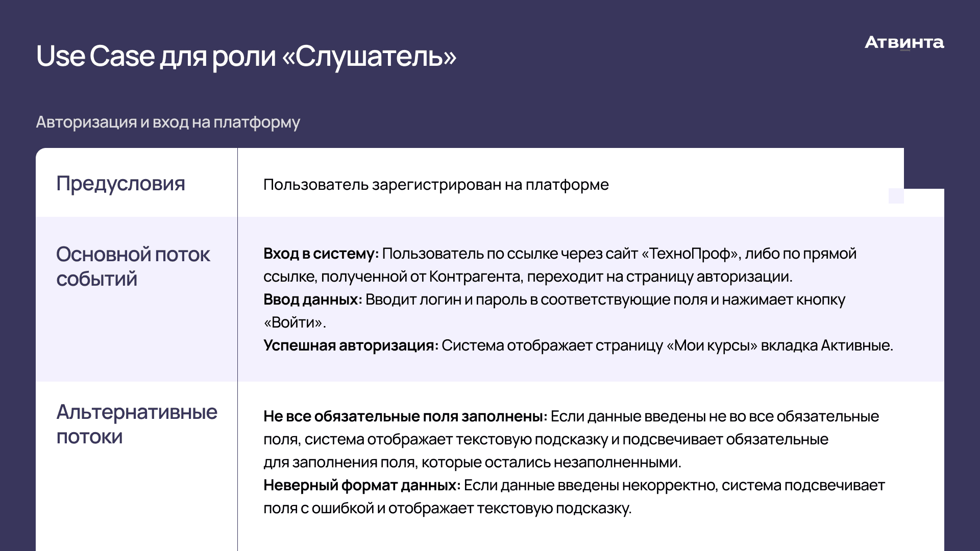Select the Предусловия row label
Image resolution: width=980 pixels, height=551 pixels.
[120, 184]
